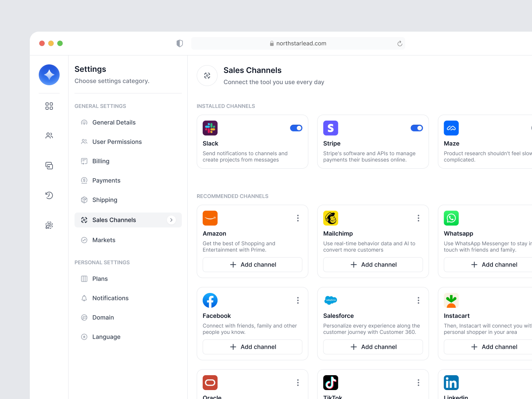
Task: Open the history clock icon in rail
Action: (x=49, y=195)
